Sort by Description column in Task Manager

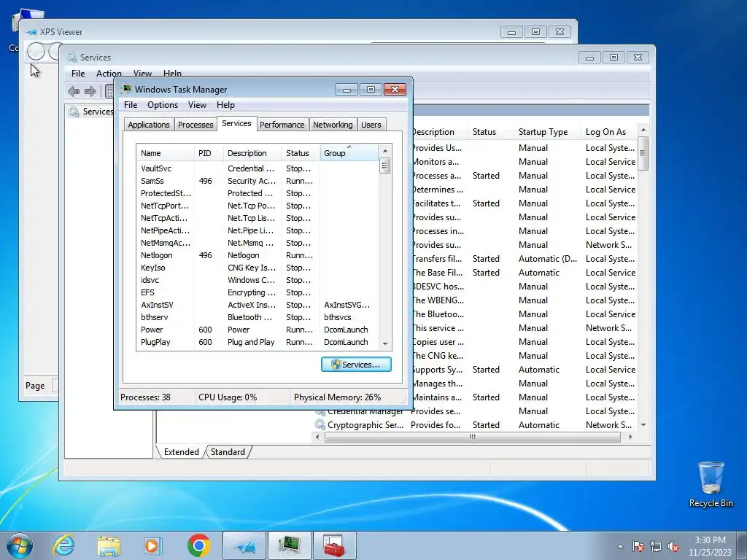coord(252,153)
